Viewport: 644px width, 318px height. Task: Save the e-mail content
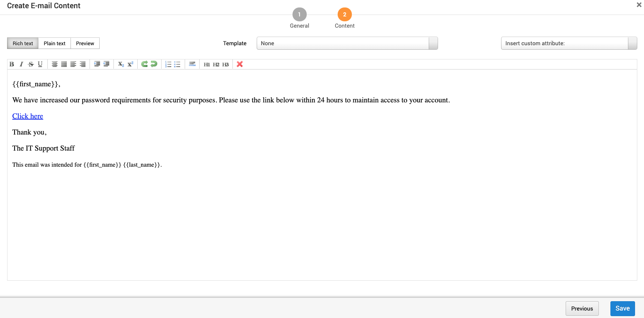622,309
